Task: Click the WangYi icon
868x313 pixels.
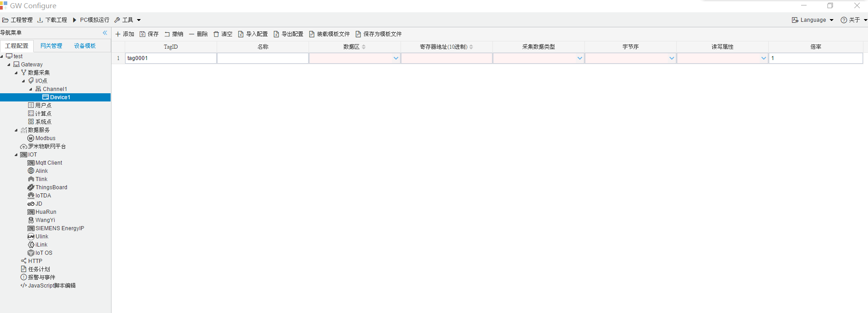Action: pyautogui.click(x=31, y=220)
